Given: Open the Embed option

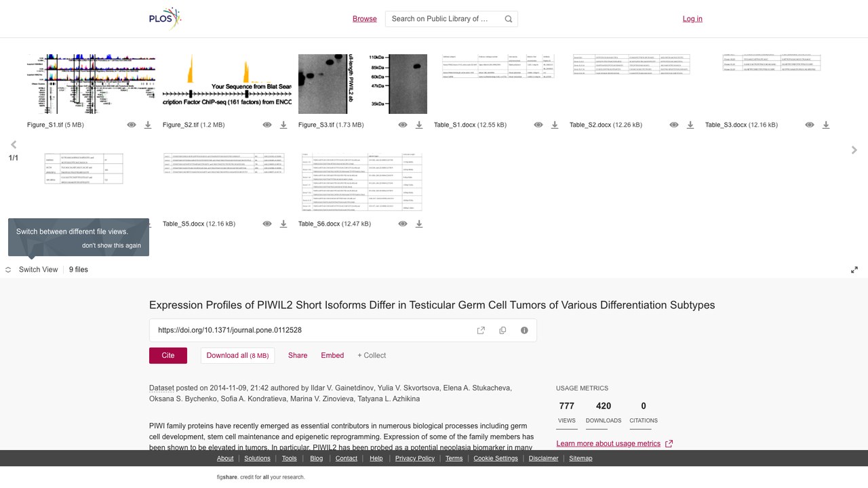Looking at the screenshot, I should pyautogui.click(x=332, y=355).
